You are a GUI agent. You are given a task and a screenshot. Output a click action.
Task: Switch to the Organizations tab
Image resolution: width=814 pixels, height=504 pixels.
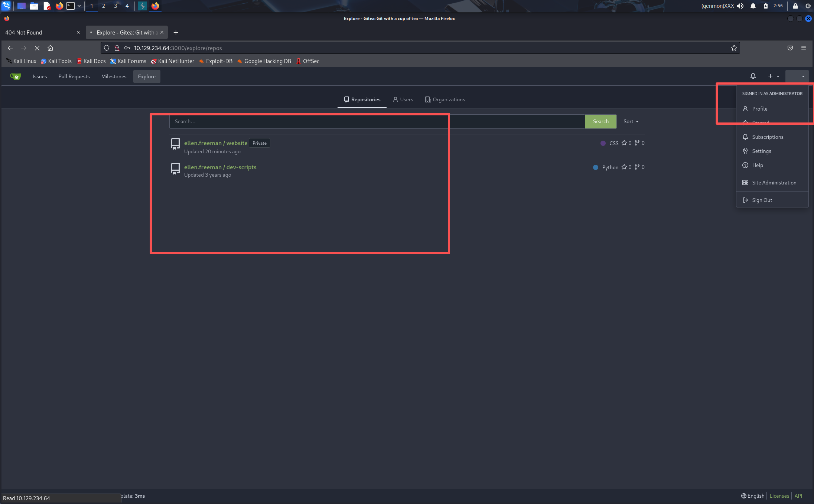[x=445, y=99]
